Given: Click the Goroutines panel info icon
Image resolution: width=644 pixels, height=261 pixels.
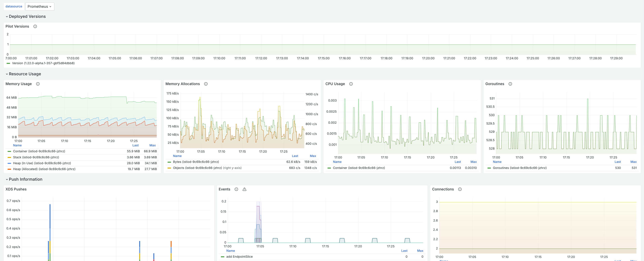Looking at the screenshot, I should [510, 84].
